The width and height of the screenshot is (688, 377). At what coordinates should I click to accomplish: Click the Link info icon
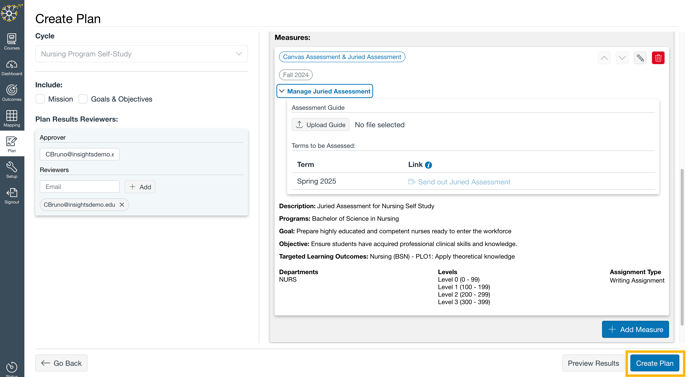tap(429, 165)
